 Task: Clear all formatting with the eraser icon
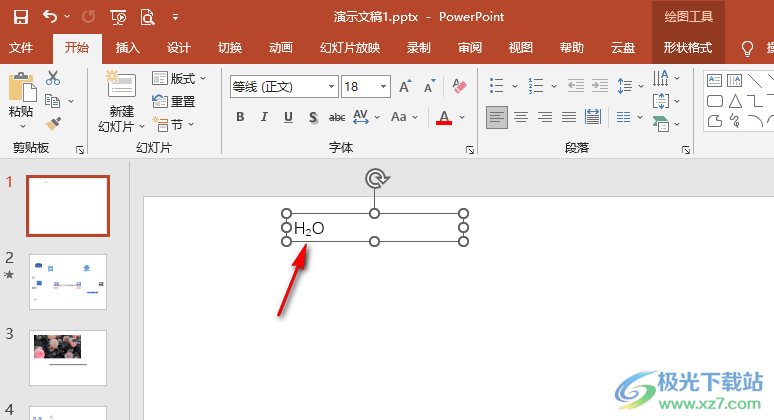click(x=460, y=87)
